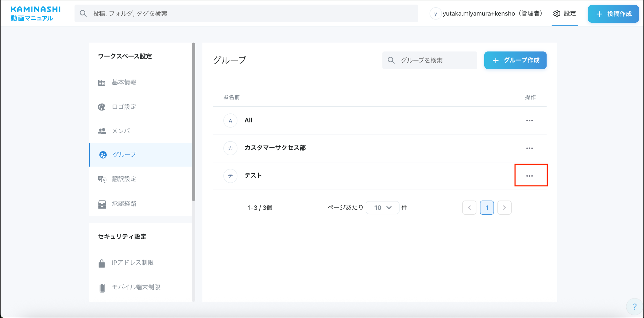
Task: Open three-dot menu for テスト group
Action: point(530,176)
